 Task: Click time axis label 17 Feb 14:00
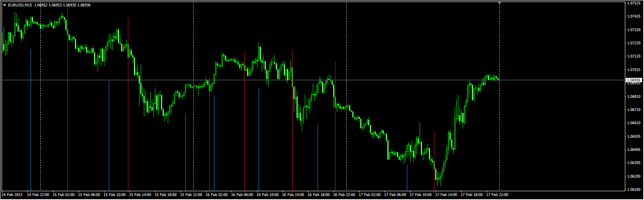[446, 195]
